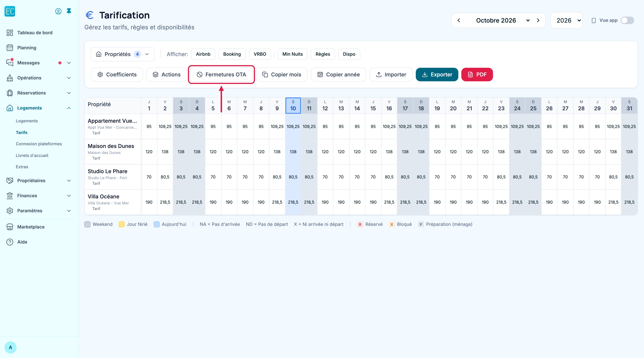Go to the previous month arrow
Viewport: 644px width, 358px height.
tap(459, 20)
